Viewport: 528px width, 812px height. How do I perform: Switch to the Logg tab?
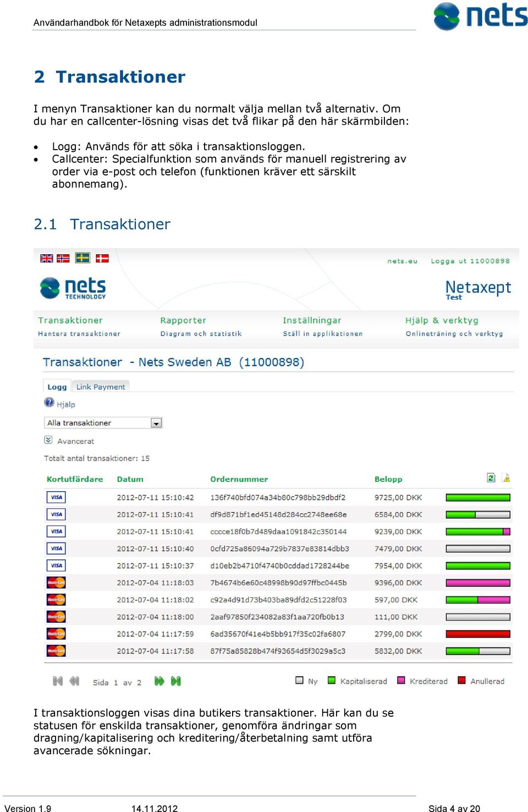pyautogui.click(x=57, y=387)
